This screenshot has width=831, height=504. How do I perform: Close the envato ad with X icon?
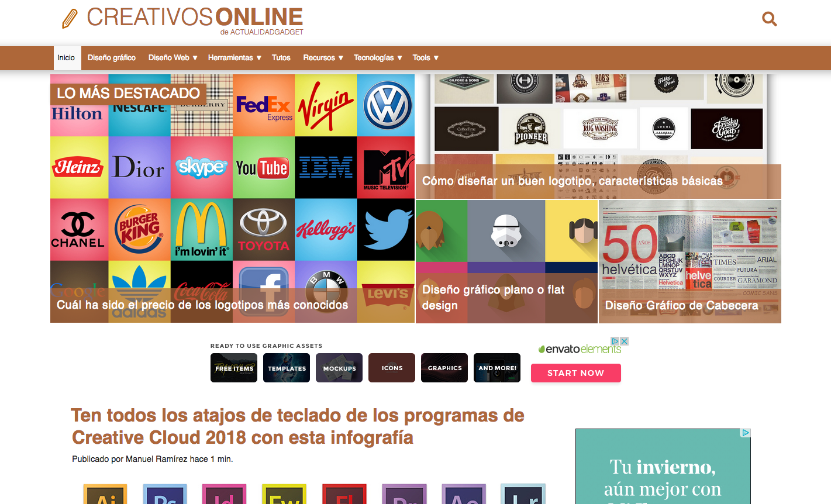point(625,341)
